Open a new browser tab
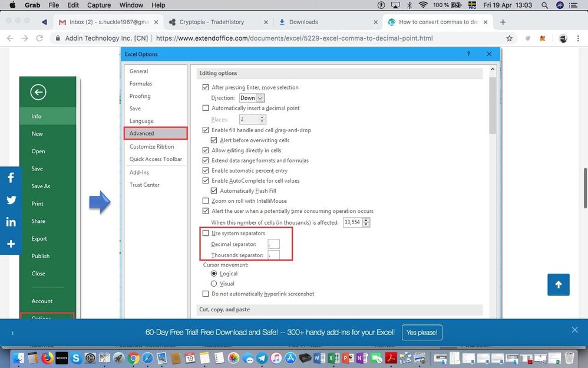 [x=503, y=22]
